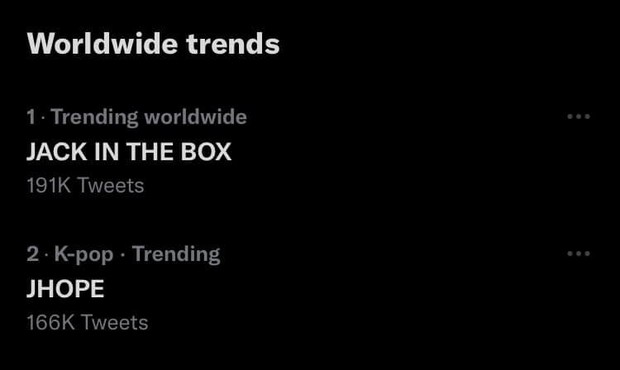Open more options for JHOPE trend
This screenshot has height=370, width=620.
pyautogui.click(x=578, y=253)
